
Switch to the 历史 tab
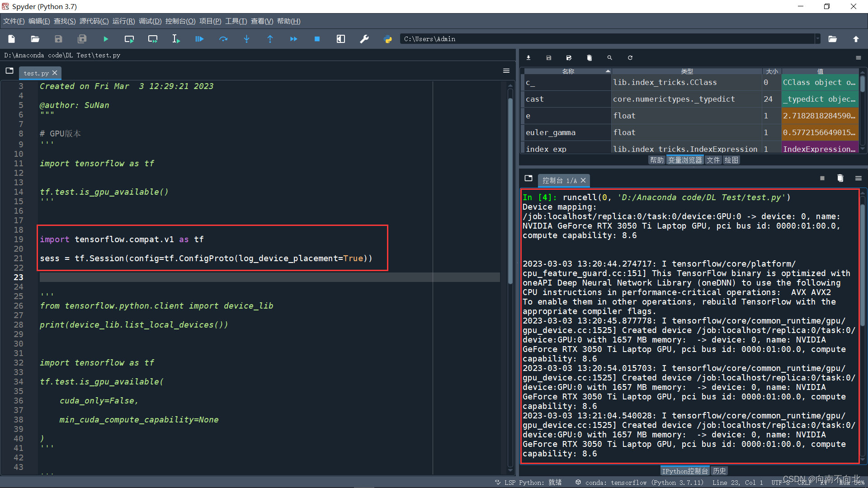click(x=719, y=471)
